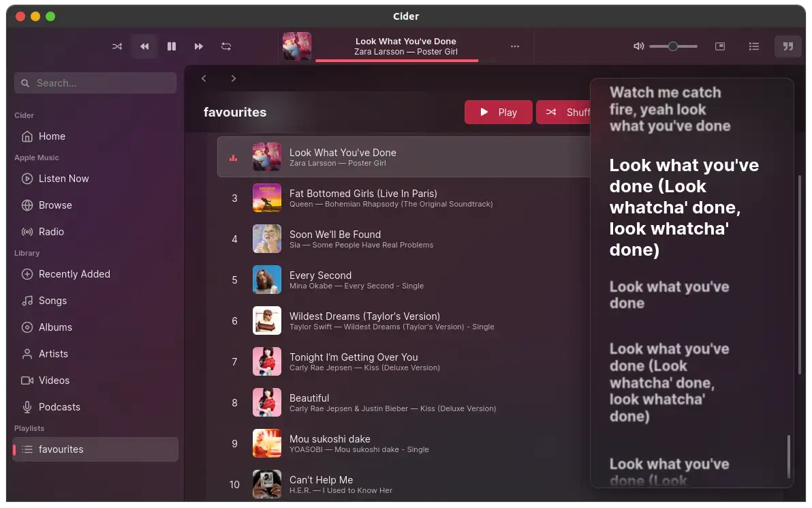Play Every Second by Mina Okabe
The width and height of the screenshot is (812, 508).
point(403,280)
